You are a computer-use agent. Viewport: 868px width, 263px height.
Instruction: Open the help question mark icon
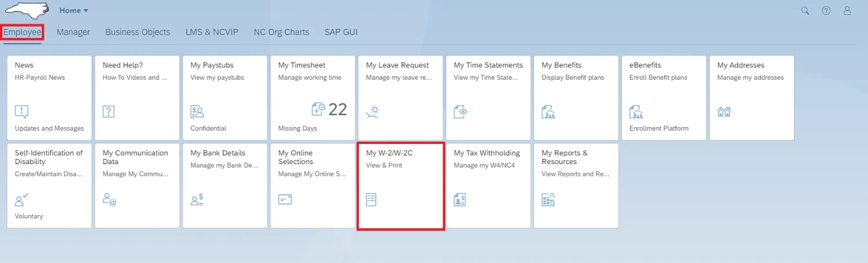point(826,10)
